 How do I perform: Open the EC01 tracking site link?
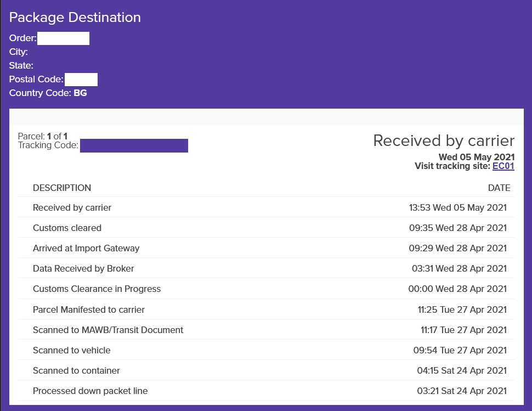[503, 166]
